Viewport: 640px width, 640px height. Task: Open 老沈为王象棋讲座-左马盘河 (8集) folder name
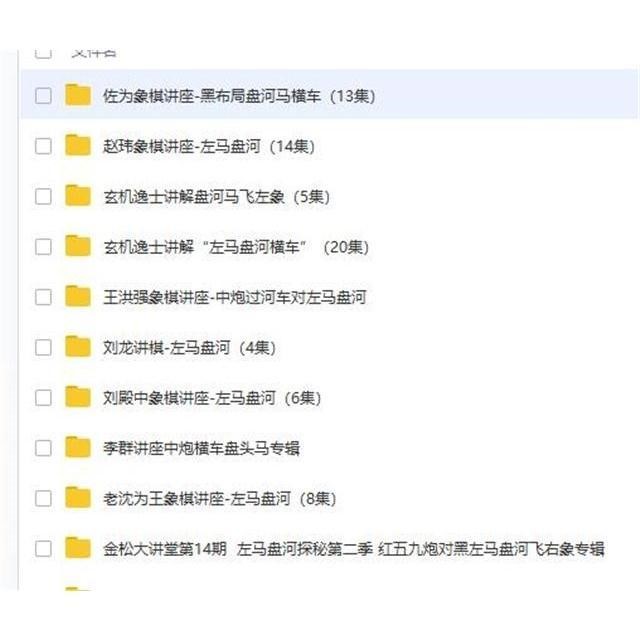point(220,498)
